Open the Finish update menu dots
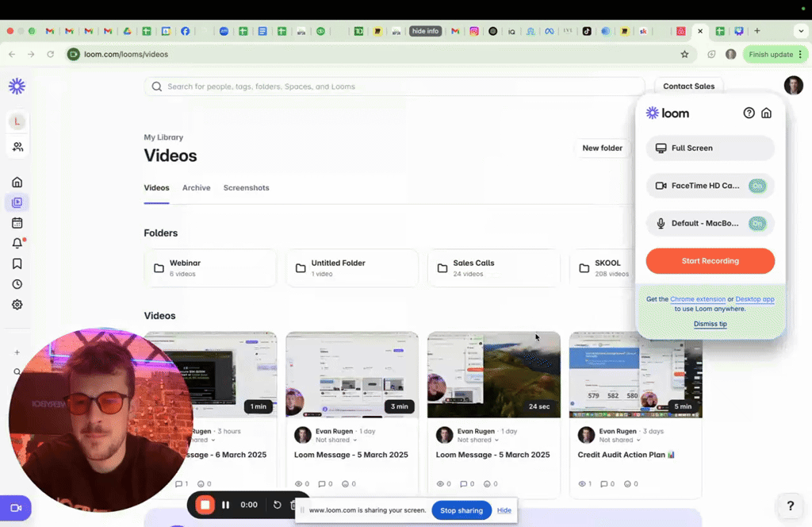 tap(801, 55)
